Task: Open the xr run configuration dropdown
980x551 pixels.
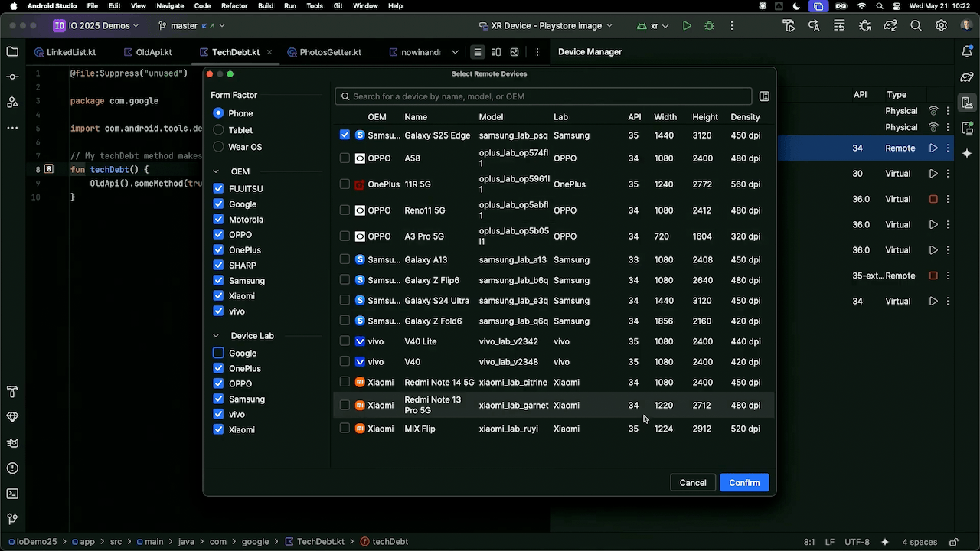Action: pos(653,25)
